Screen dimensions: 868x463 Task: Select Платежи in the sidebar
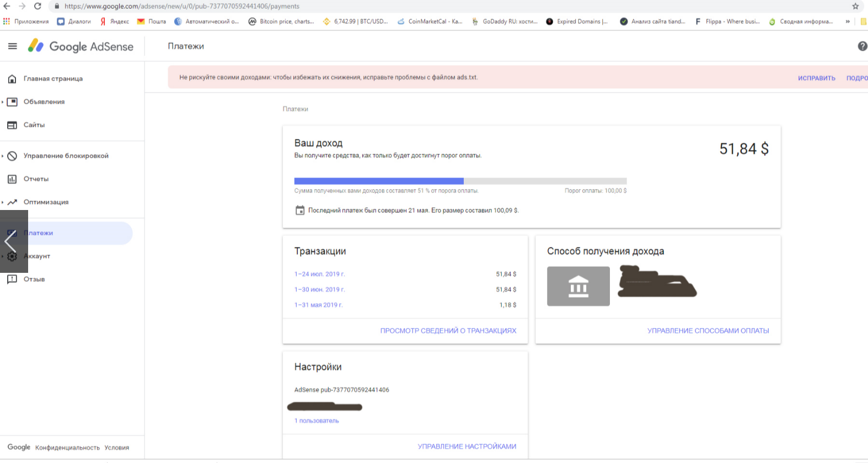(66, 233)
